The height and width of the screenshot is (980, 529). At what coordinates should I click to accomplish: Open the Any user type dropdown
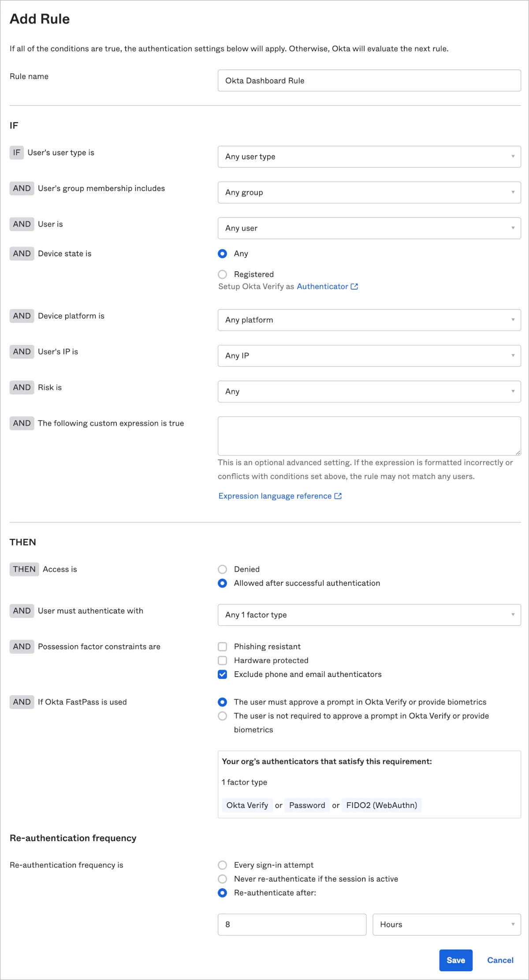coord(369,157)
